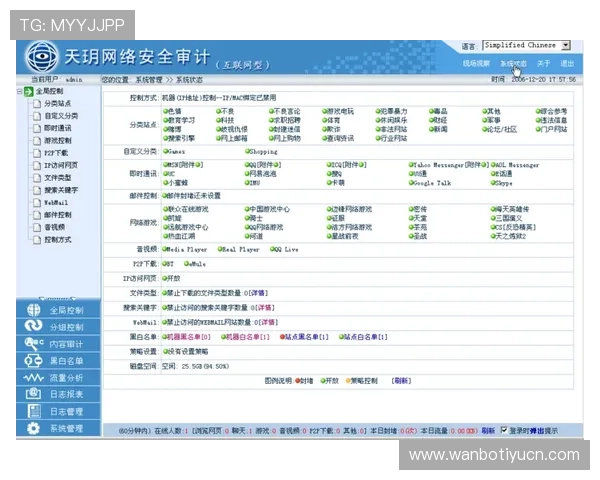The width and height of the screenshot is (600, 480).
Task: Click the page icon next to 邮件控制
Action: click(x=37, y=215)
